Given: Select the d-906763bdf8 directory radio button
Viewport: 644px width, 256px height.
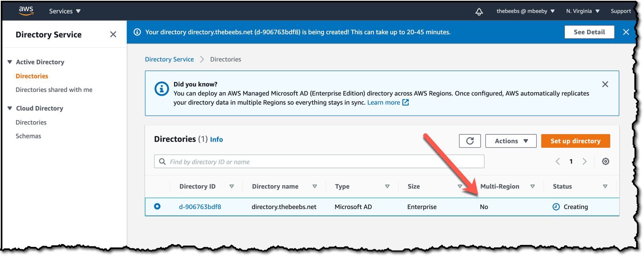Looking at the screenshot, I should (157, 206).
